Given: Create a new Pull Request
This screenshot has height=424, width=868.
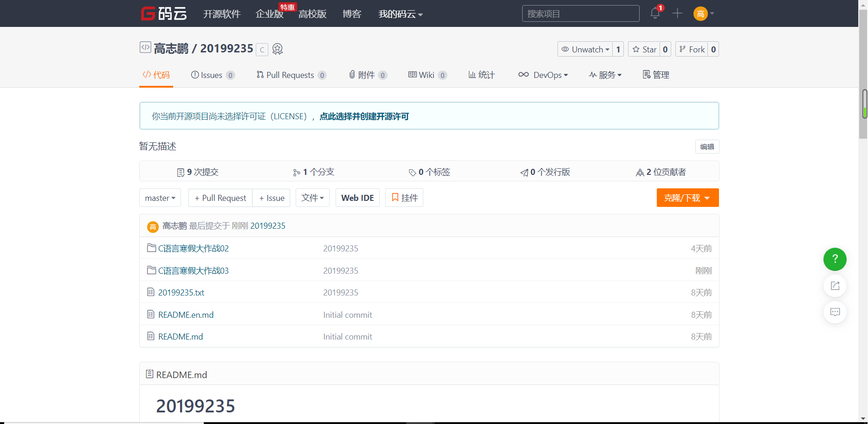Looking at the screenshot, I should pos(220,198).
